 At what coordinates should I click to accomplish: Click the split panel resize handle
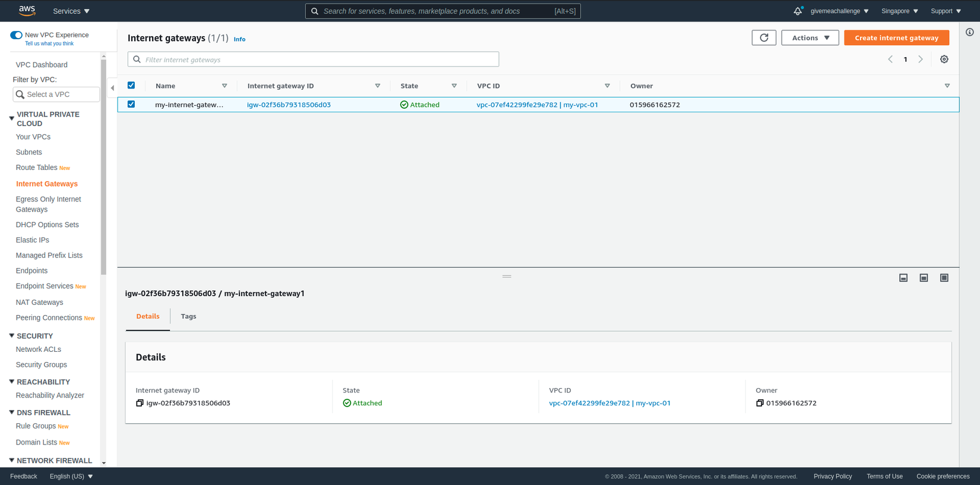[x=507, y=276]
